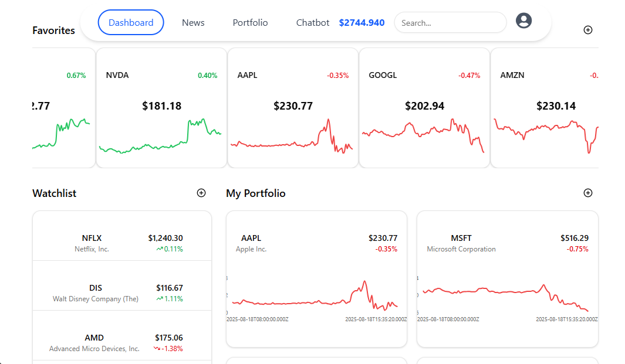Image resolution: width=625 pixels, height=364 pixels.
Task: Click the plus icon beside Watchlist
Action: pos(201,192)
